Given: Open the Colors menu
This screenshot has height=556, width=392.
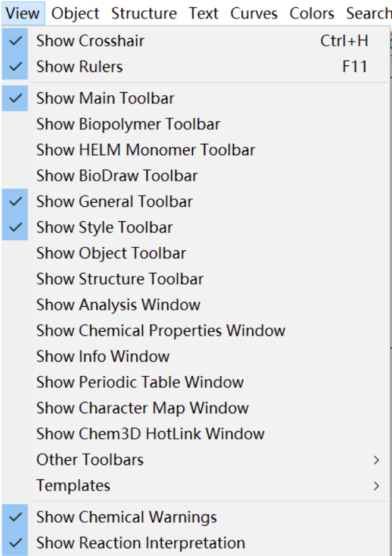Looking at the screenshot, I should pos(312,14).
